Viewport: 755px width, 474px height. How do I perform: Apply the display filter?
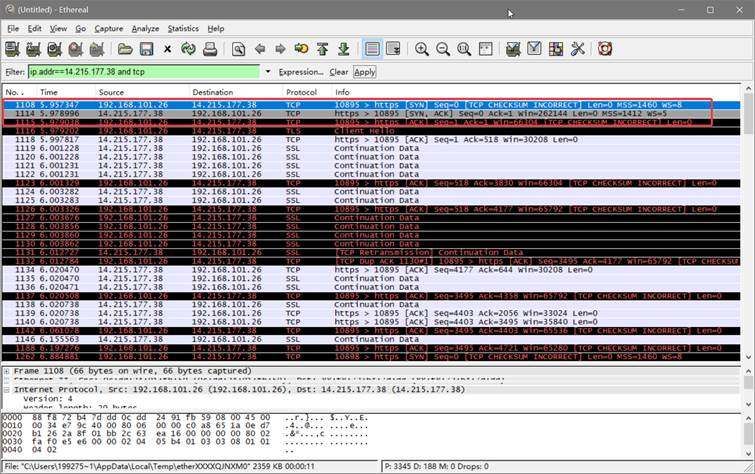point(364,72)
